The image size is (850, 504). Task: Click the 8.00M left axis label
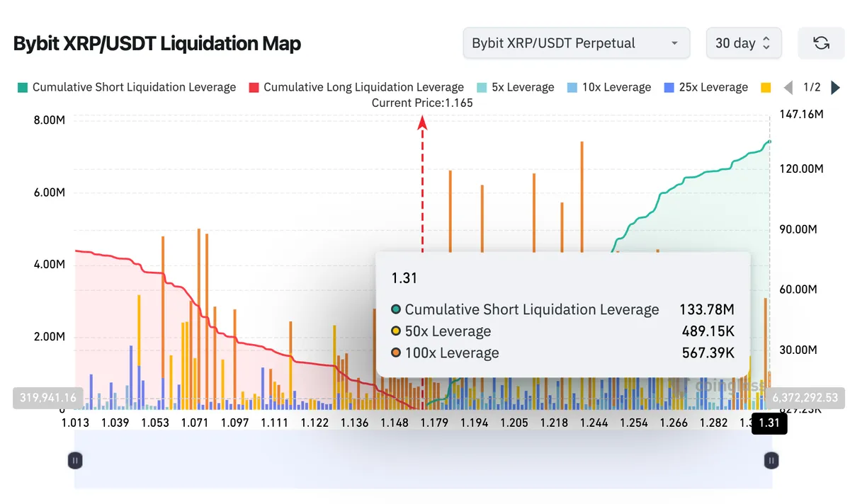[50, 120]
